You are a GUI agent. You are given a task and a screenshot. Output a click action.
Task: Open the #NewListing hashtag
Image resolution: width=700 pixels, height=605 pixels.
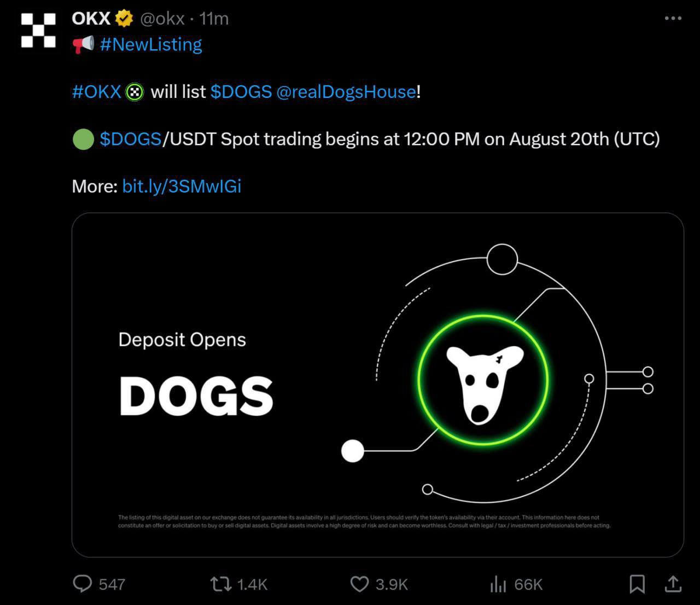pyautogui.click(x=151, y=44)
